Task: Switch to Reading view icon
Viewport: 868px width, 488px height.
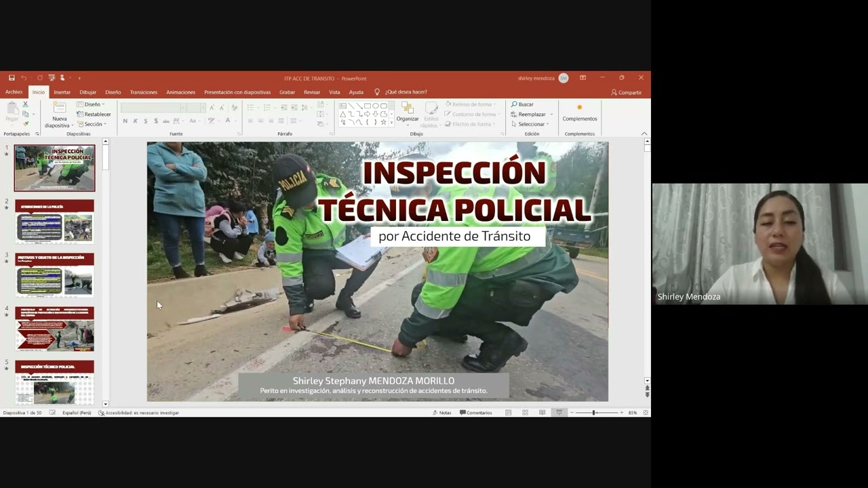Action: click(542, 413)
